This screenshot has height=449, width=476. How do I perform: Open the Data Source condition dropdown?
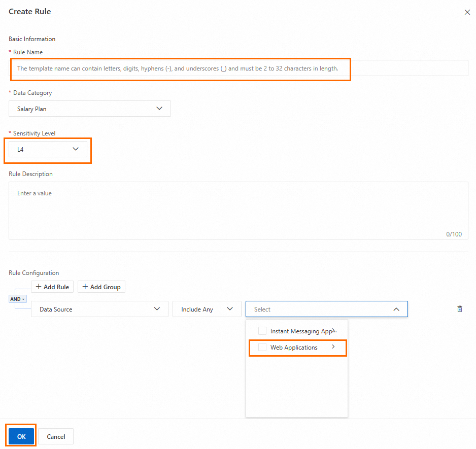99,309
